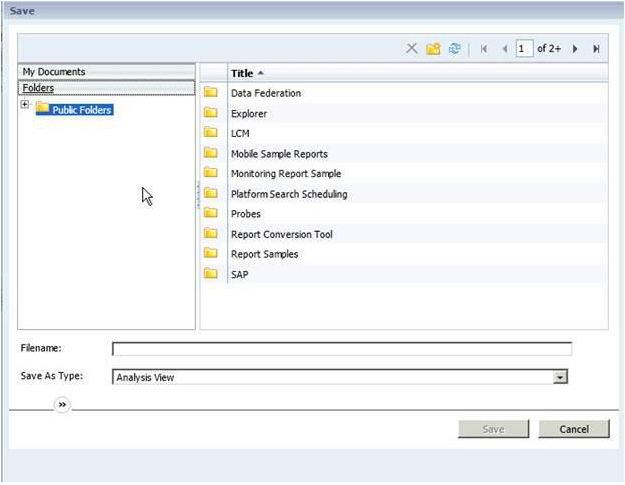Click the panel splitter handle
The width and height of the screenshot is (625, 485).
pos(198,194)
